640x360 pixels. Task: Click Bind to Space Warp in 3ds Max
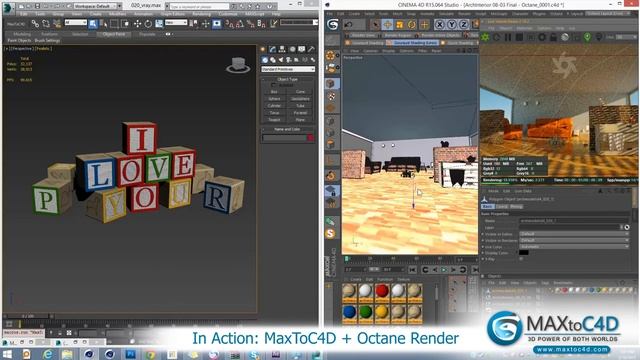tap(57, 24)
